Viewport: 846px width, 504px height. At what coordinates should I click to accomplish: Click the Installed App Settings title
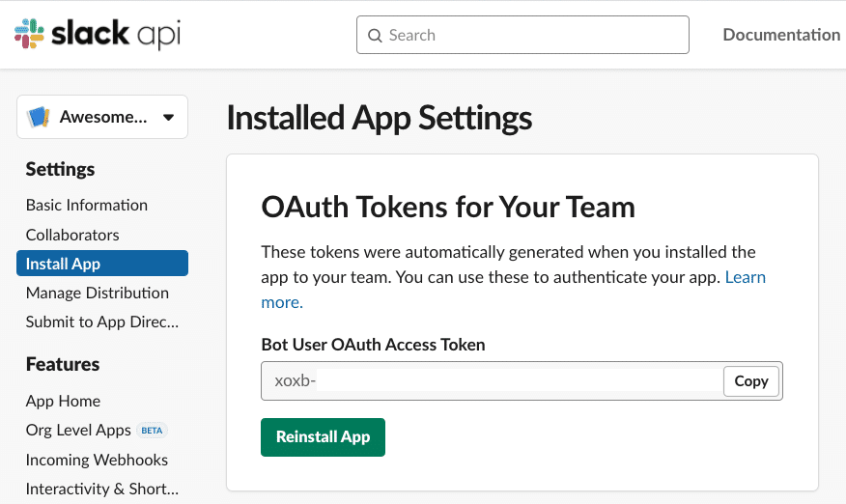[380, 118]
